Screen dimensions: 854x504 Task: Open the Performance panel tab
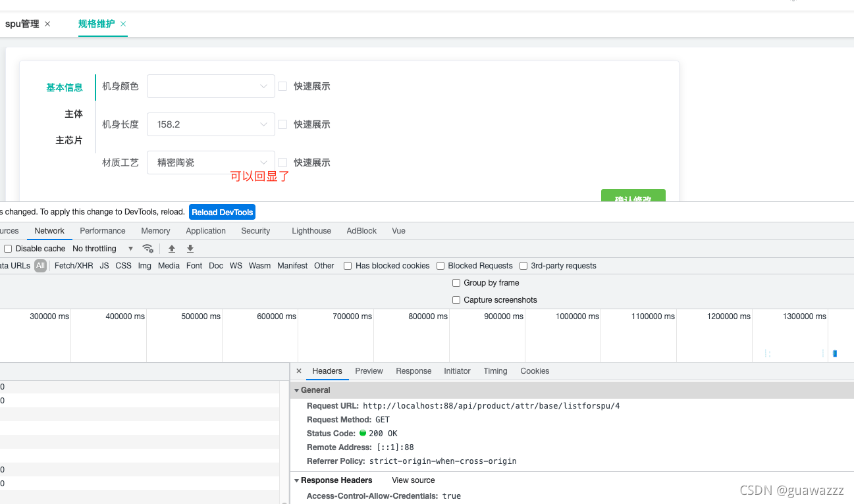pyautogui.click(x=103, y=231)
